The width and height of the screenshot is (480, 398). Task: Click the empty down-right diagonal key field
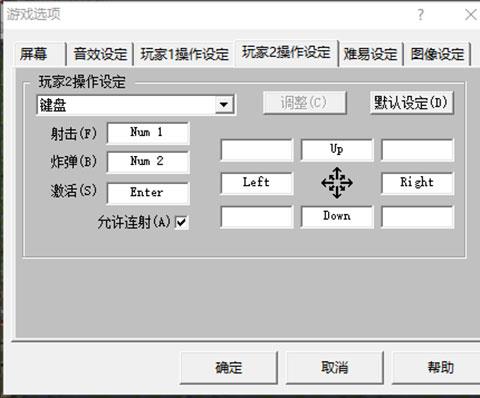pos(417,216)
